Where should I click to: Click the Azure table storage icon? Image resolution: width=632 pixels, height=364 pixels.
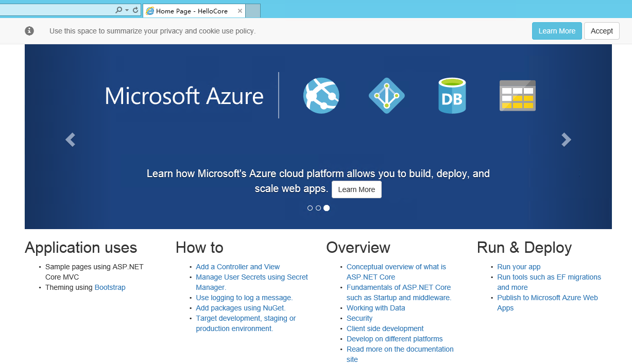518,95
